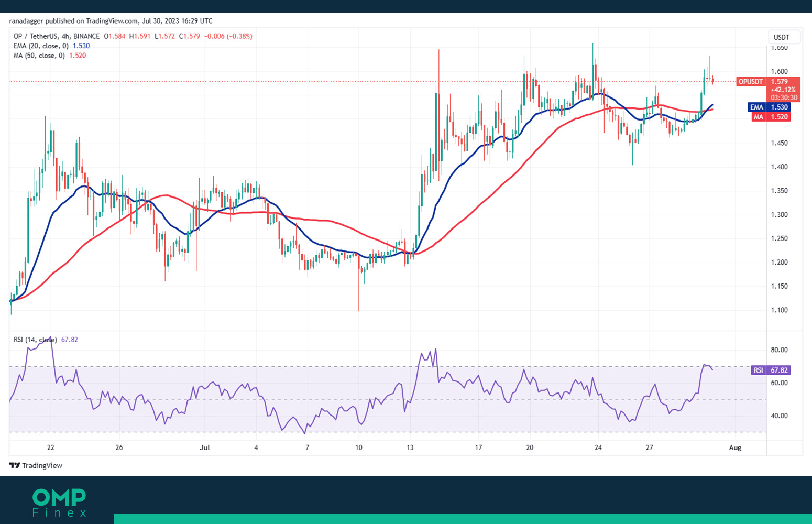The width and height of the screenshot is (812, 524).
Task: Click the +42.12% change label
Action: click(783, 90)
